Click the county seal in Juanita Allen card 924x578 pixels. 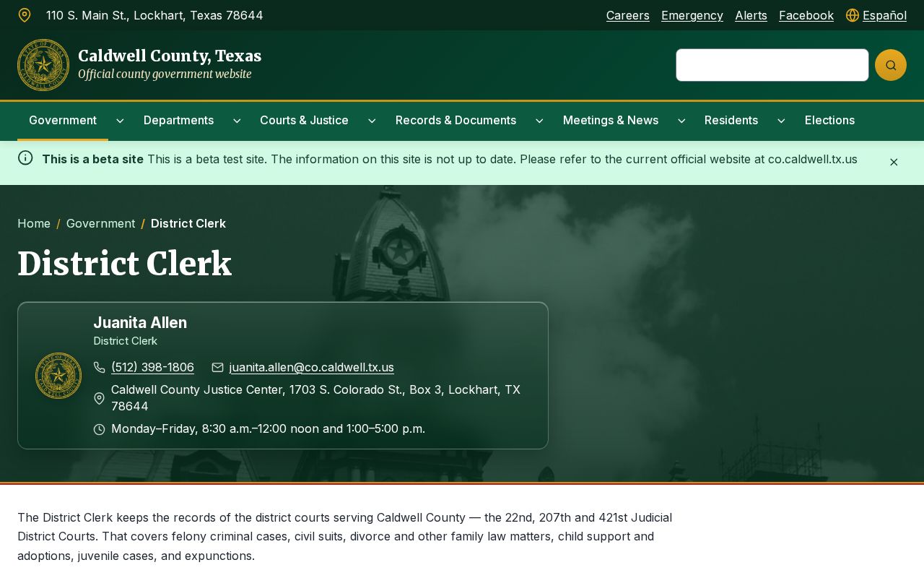[x=58, y=376]
